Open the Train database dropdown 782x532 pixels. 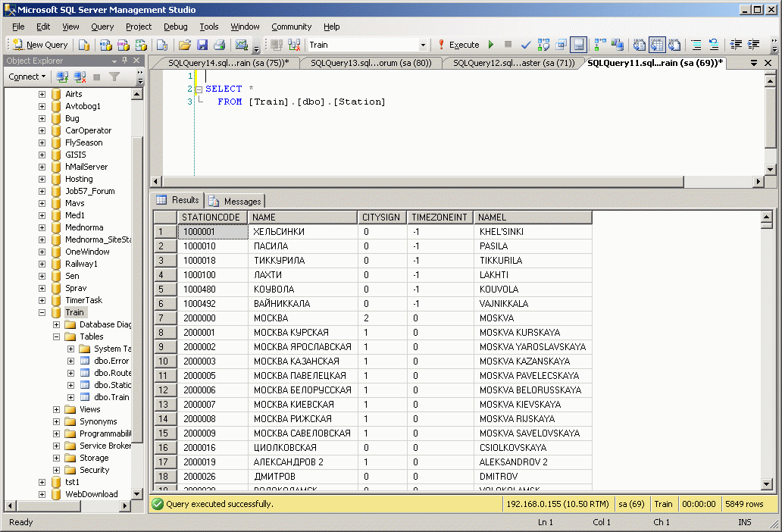click(423, 45)
